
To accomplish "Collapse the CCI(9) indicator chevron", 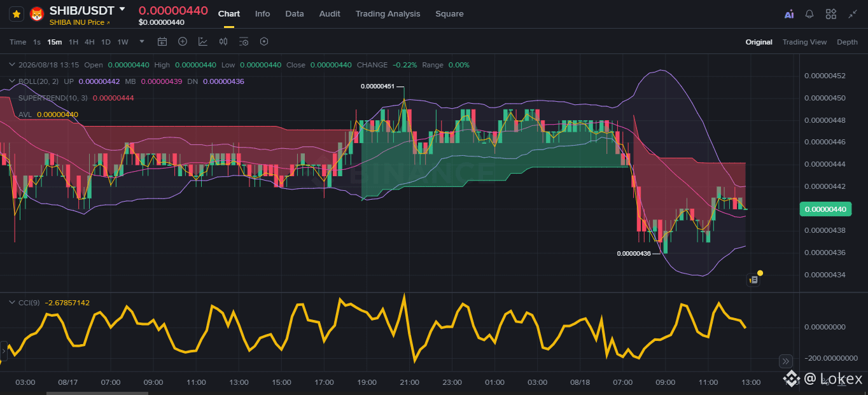I will [11, 303].
